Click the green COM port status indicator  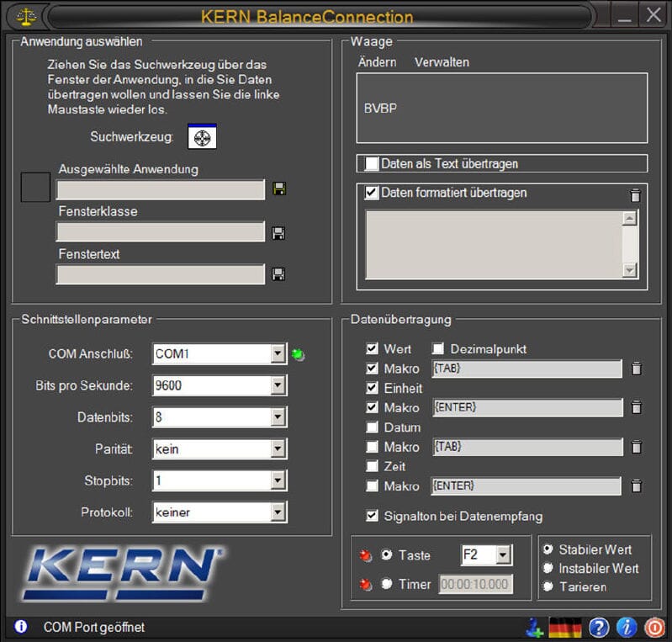point(298,355)
